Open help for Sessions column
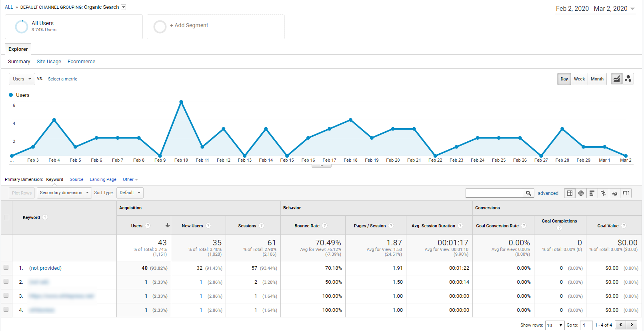The height and width of the screenshot is (331, 644). [262, 226]
